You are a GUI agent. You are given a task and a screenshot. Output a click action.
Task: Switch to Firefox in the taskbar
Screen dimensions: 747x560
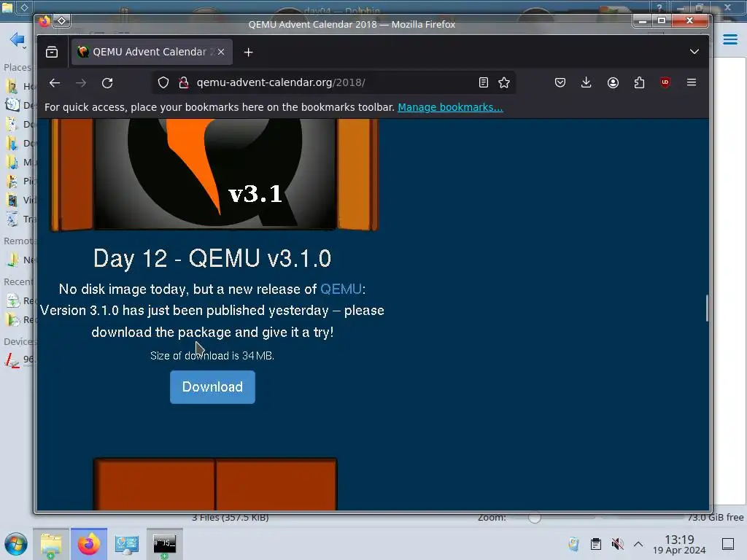pyautogui.click(x=89, y=544)
